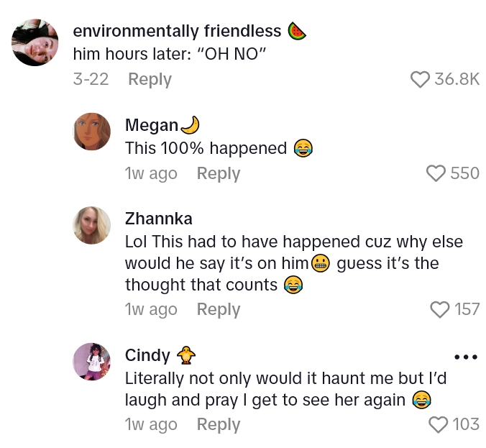Reply to environmentally friendless's comment

[x=150, y=79]
